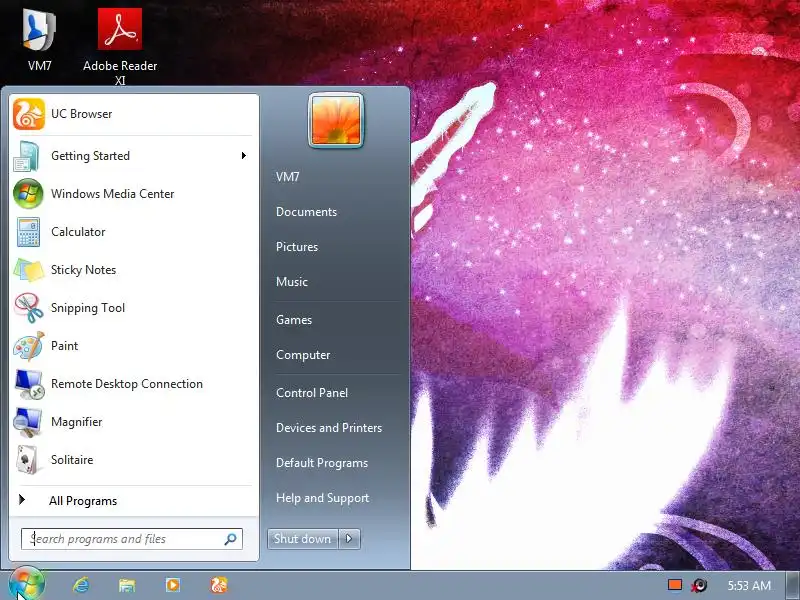The width and height of the screenshot is (800, 600).
Task: Open Default Programs
Action: (322, 463)
